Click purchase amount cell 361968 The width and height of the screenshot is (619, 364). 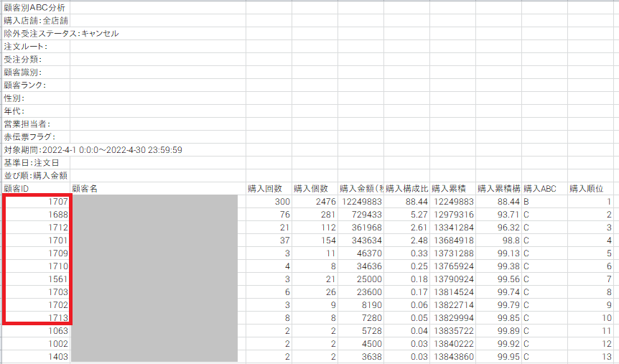pos(360,228)
